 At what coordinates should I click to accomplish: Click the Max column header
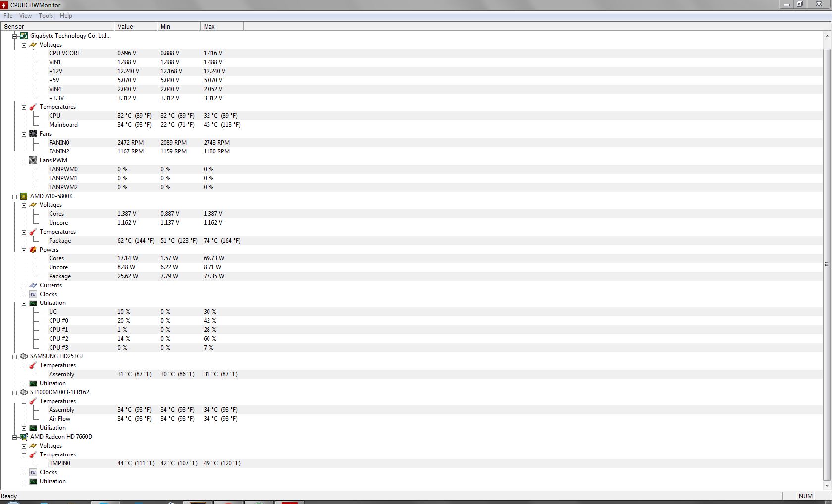[x=222, y=27]
